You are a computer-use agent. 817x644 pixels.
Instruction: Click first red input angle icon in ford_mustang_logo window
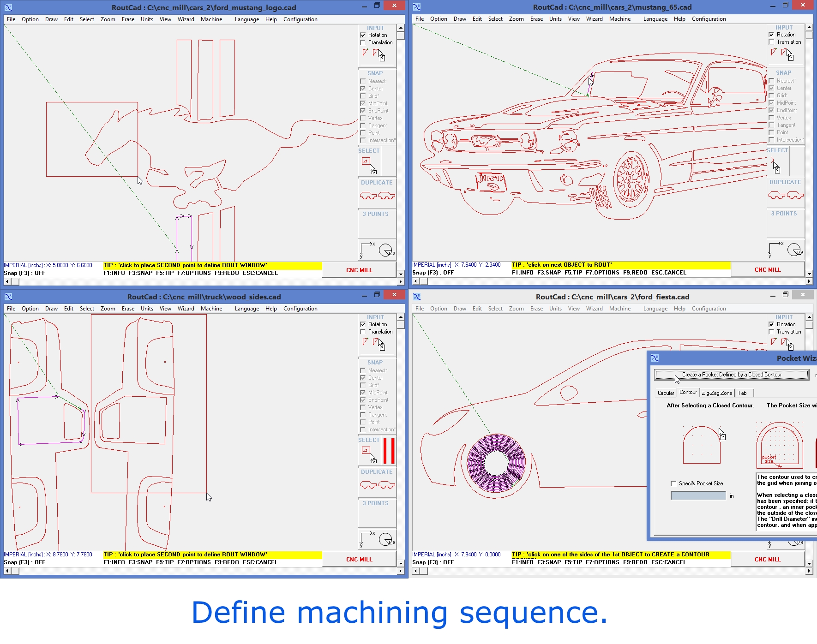click(x=365, y=53)
